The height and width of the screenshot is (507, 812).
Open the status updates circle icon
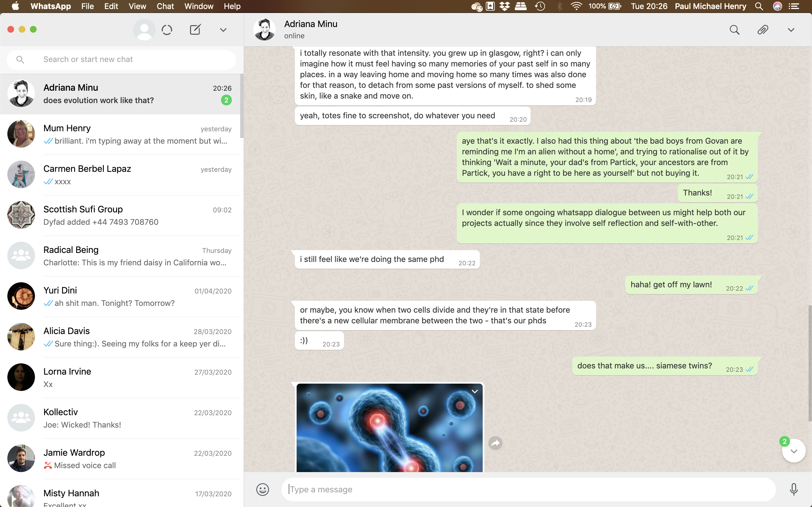tap(167, 30)
